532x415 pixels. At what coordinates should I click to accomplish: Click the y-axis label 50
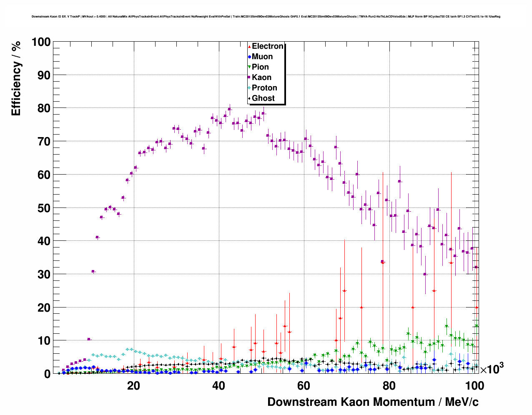(x=44, y=208)
